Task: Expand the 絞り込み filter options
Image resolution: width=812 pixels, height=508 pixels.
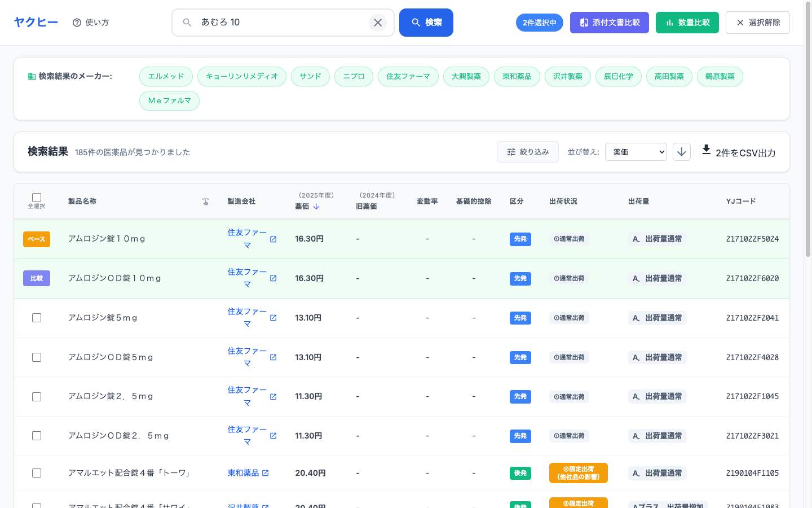Action: (x=527, y=152)
